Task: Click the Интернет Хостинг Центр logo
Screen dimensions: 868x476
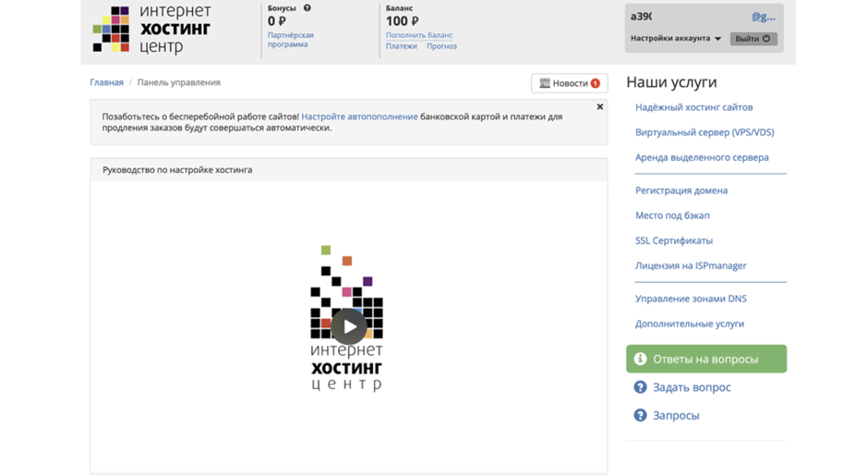Action: (x=151, y=30)
